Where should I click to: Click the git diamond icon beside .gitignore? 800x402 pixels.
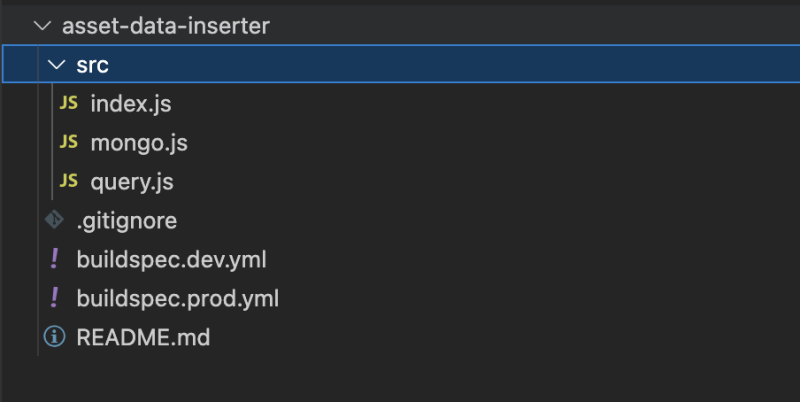(x=54, y=220)
